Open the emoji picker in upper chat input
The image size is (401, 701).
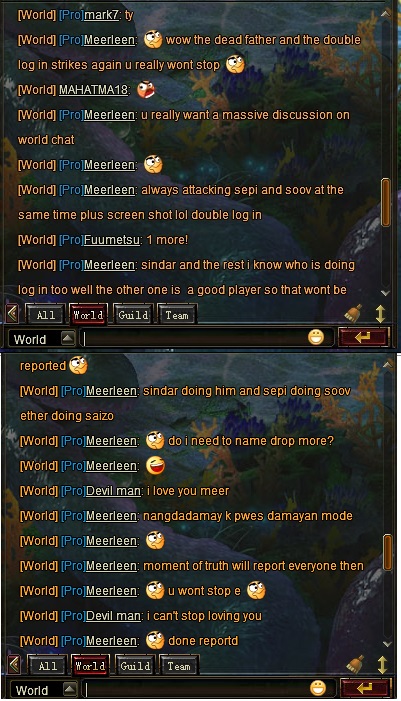pos(316,337)
